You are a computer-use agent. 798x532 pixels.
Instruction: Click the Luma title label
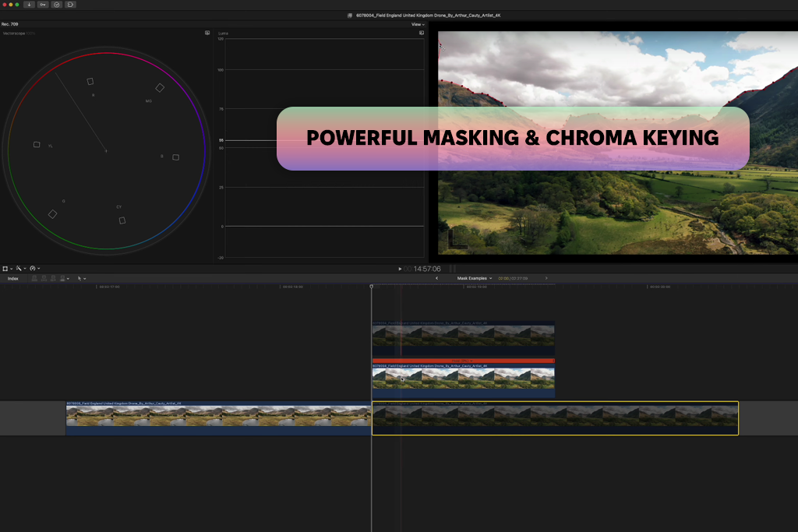pos(223,33)
